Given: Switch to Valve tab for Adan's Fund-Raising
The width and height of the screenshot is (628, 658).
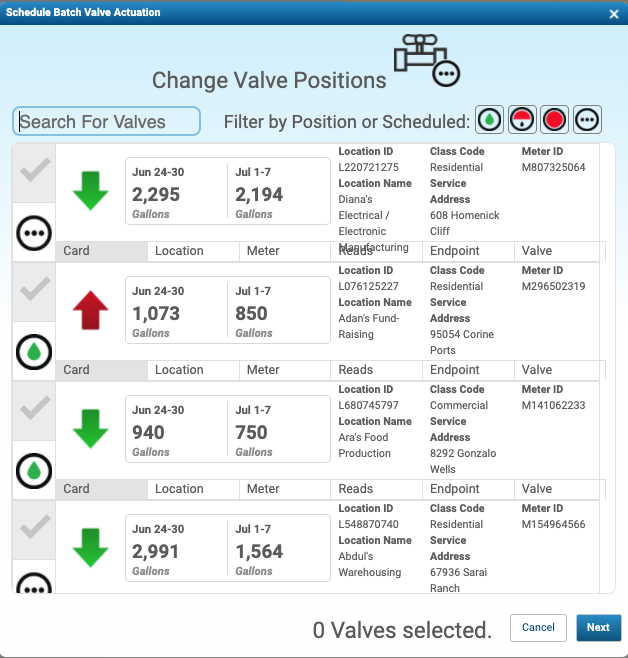Looking at the screenshot, I should [537, 370].
